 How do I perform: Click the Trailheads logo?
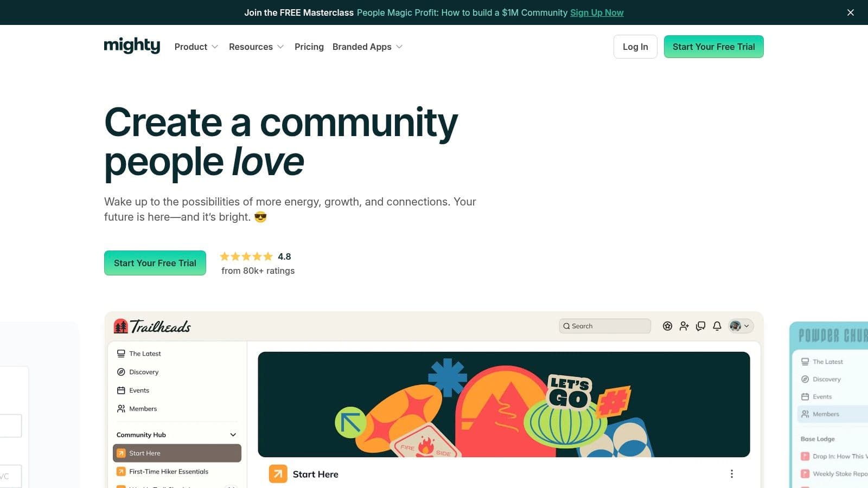pyautogui.click(x=152, y=326)
